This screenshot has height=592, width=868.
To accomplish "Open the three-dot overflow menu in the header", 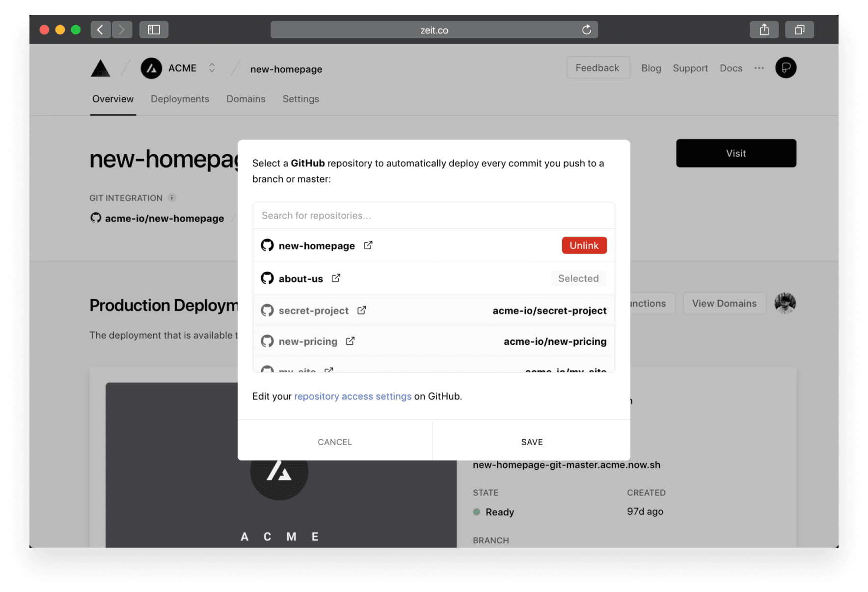I will click(759, 68).
